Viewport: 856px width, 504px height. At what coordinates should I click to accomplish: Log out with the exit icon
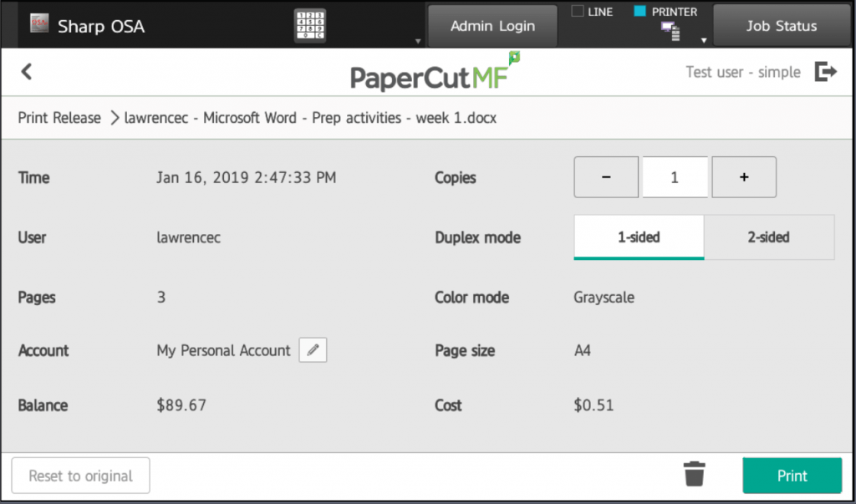point(825,72)
